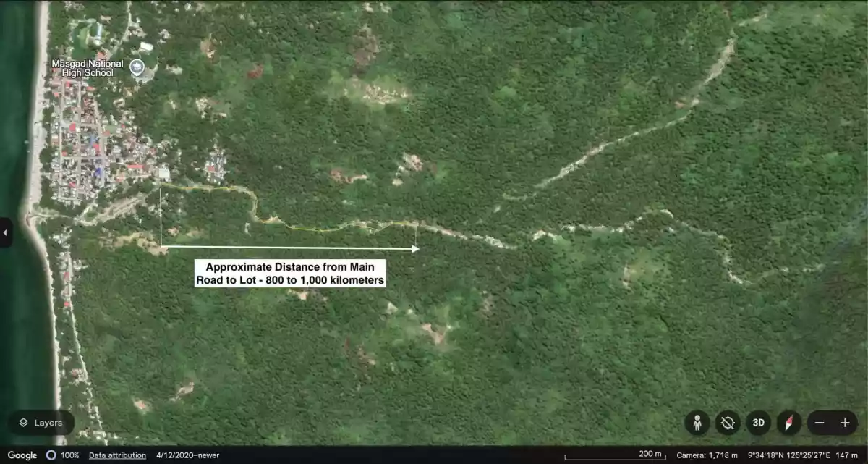Select the Street View pegman icon
The width and height of the screenshot is (868, 464).
(x=697, y=423)
